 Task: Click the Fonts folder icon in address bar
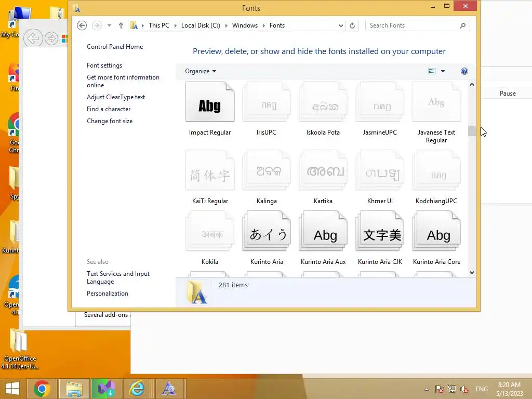pos(135,25)
